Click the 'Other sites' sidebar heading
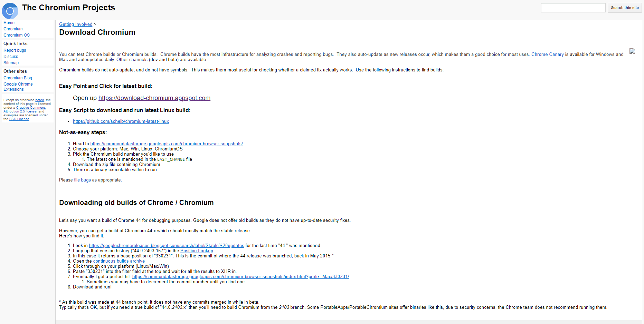 coord(15,71)
